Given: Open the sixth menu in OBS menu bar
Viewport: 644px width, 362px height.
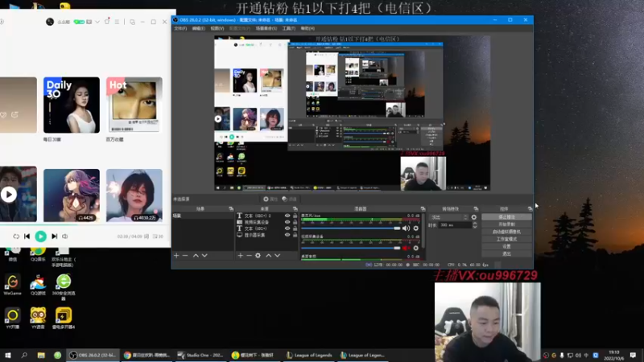Looking at the screenshot, I should (x=289, y=28).
